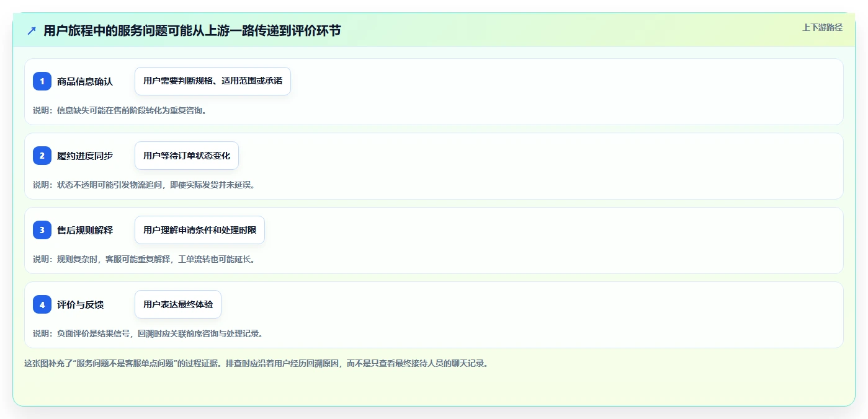
Task: Click step number badge 3
Action: (x=42, y=230)
